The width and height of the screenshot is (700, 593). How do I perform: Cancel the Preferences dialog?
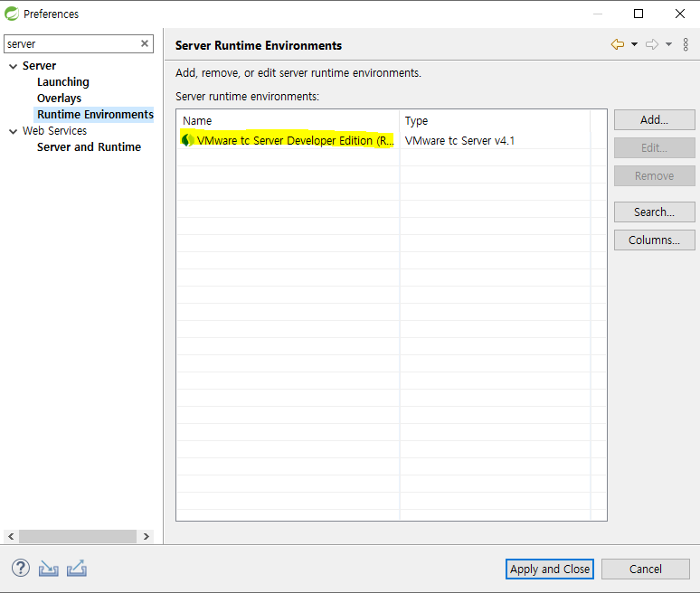[645, 569]
